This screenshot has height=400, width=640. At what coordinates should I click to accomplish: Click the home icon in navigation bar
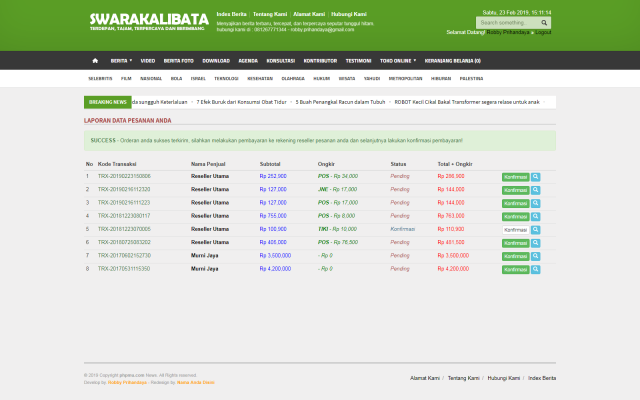click(x=95, y=60)
